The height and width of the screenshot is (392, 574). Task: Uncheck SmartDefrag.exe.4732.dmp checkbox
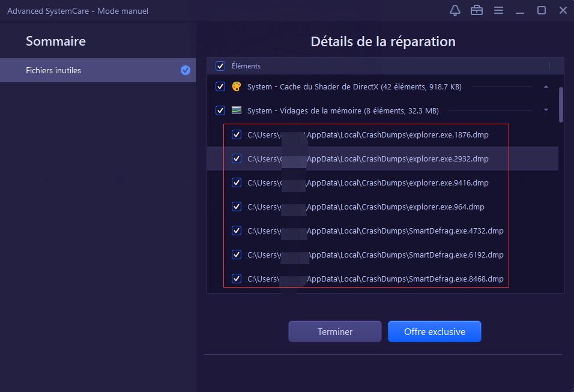pyautogui.click(x=237, y=231)
